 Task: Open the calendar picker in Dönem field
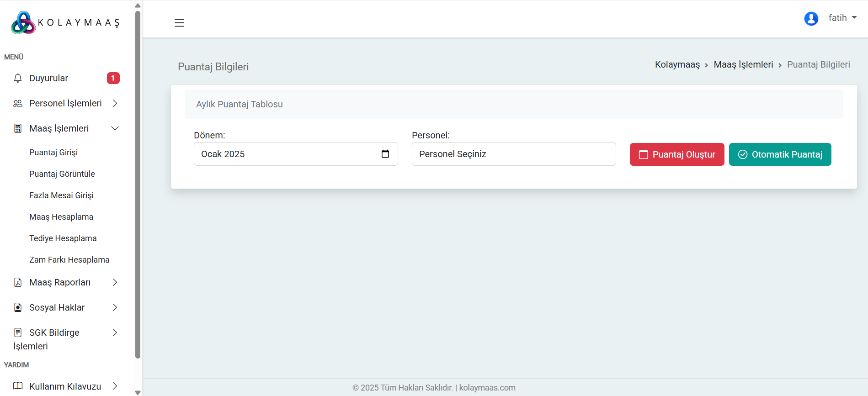385,154
